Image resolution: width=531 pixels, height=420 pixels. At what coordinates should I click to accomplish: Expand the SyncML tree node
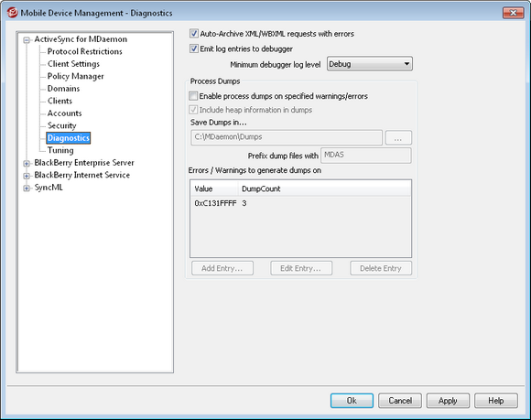click(27, 188)
